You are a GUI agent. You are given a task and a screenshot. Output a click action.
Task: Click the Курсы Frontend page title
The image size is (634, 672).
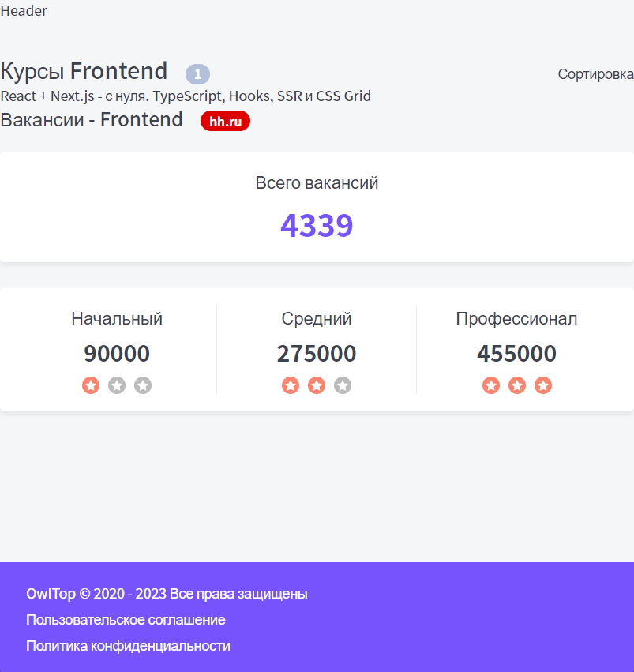tap(84, 71)
